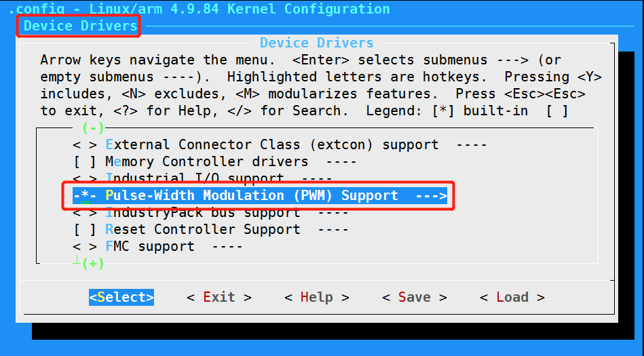This screenshot has width=644, height=356.
Task: Select Pulse-Width Modulation (PWM) Support entry
Action: click(251, 195)
